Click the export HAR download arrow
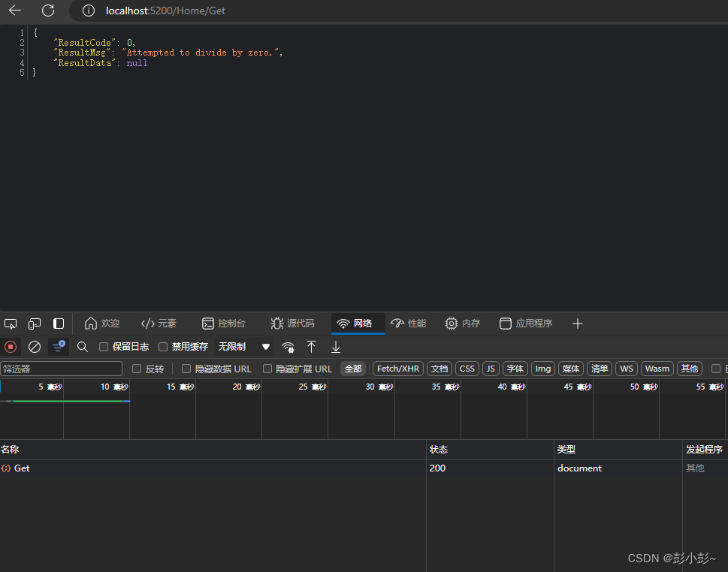 (x=336, y=347)
